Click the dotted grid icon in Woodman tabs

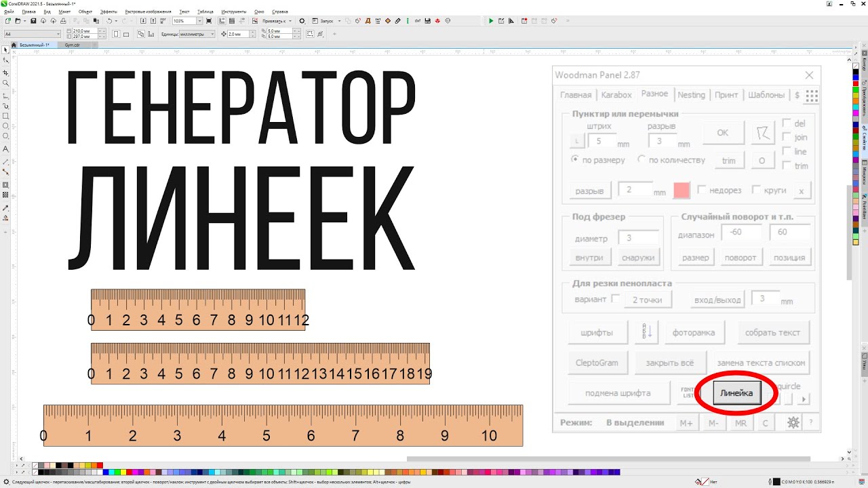point(811,95)
